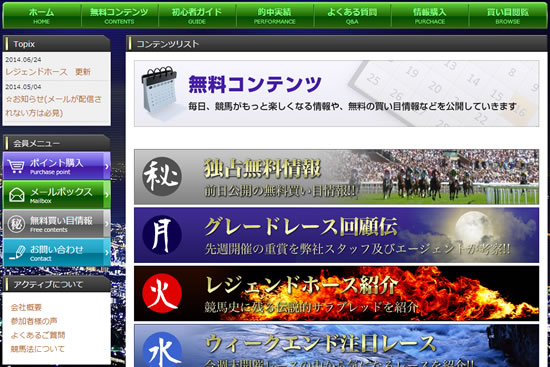Screen dimensions: 550x367
Task: Click the arrow chevron on メールボックス button
Action: click(x=107, y=195)
